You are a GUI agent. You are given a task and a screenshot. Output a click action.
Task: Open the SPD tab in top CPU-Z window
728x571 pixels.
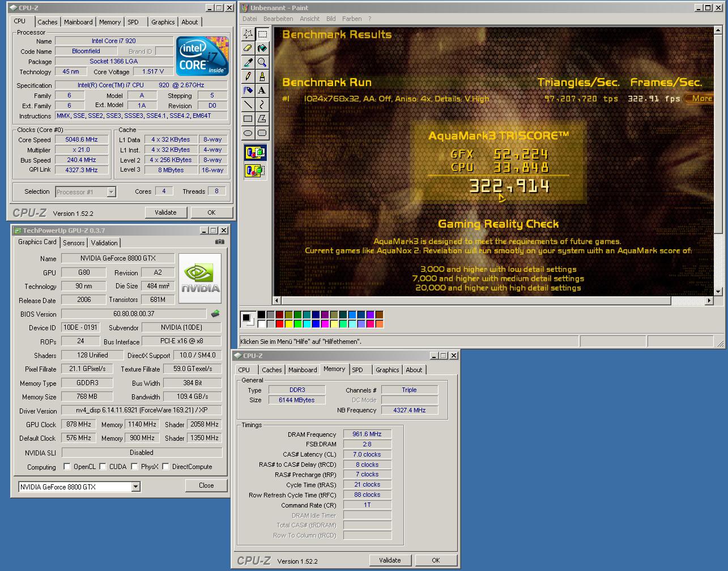pyautogui.click(x=133, y=22)
